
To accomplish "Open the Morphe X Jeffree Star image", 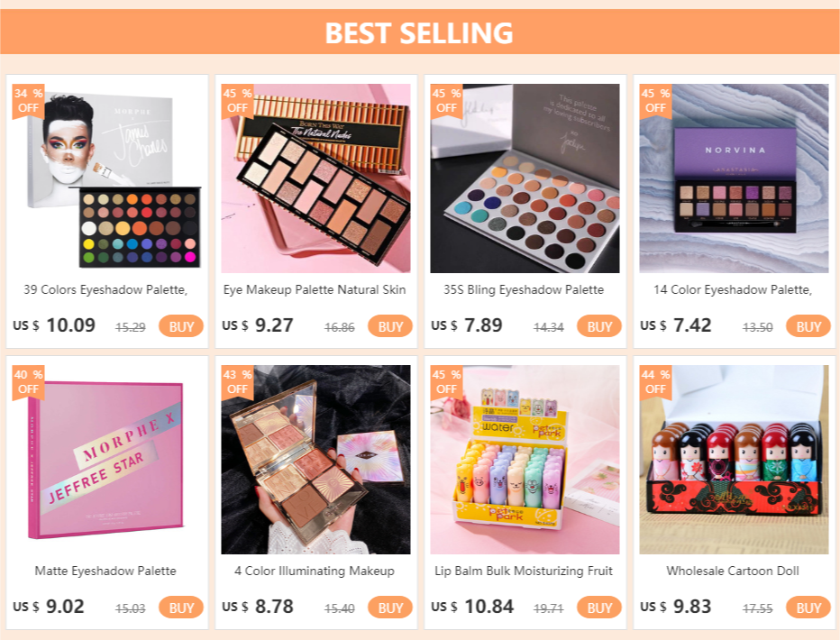I will click(x=106, y=460).
